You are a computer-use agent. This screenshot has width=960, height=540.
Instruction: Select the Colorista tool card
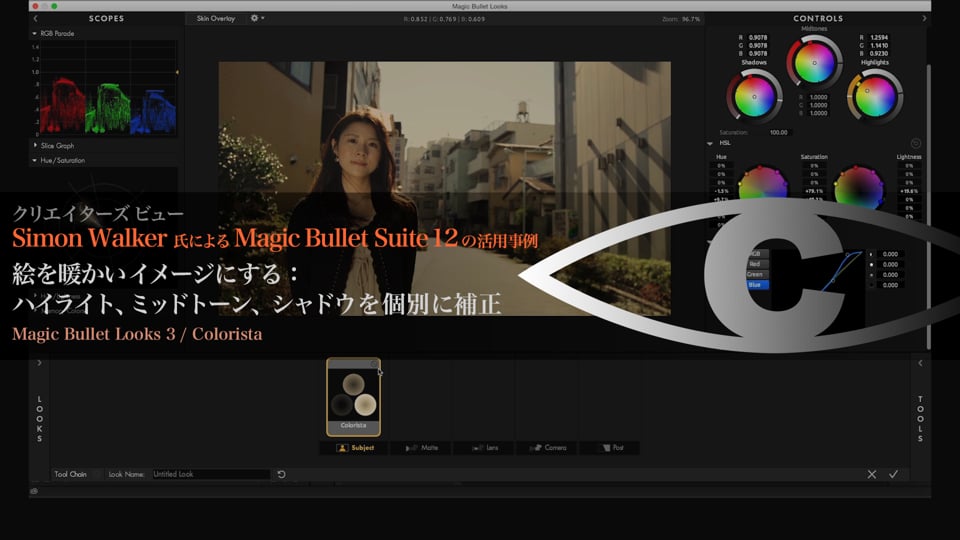[353, 397]
